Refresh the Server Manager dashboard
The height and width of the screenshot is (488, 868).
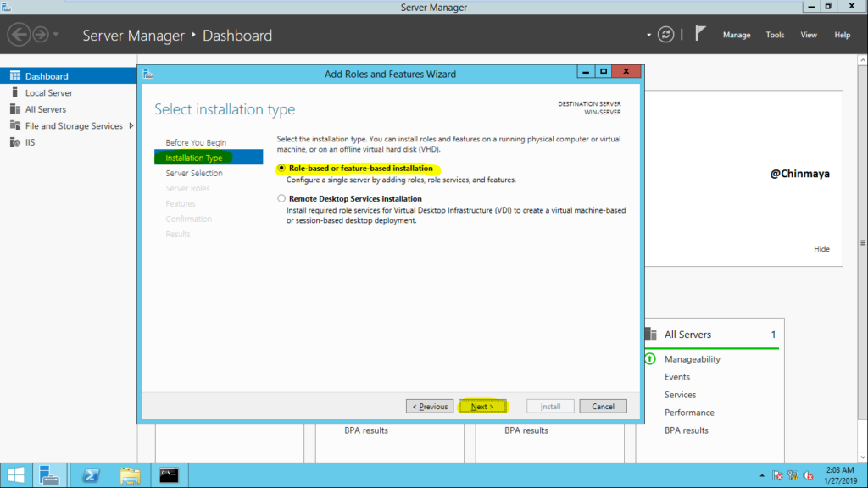click(x=666, y=34)
